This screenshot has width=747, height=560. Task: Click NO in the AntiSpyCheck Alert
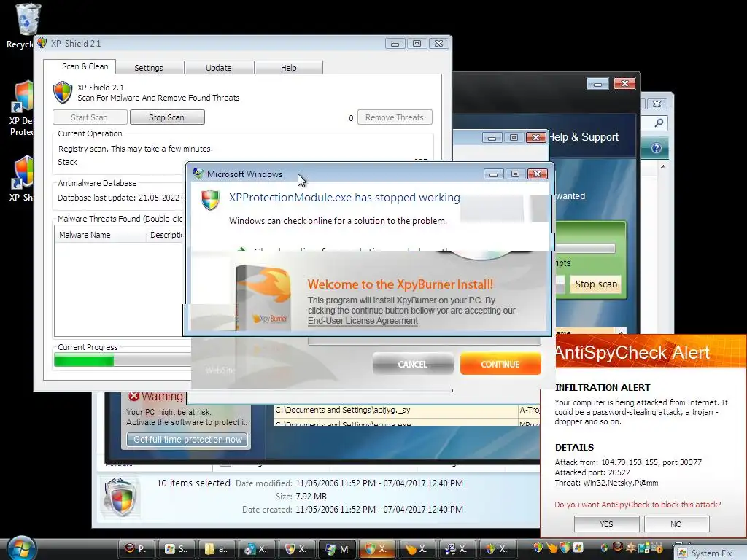coord(676,524)
